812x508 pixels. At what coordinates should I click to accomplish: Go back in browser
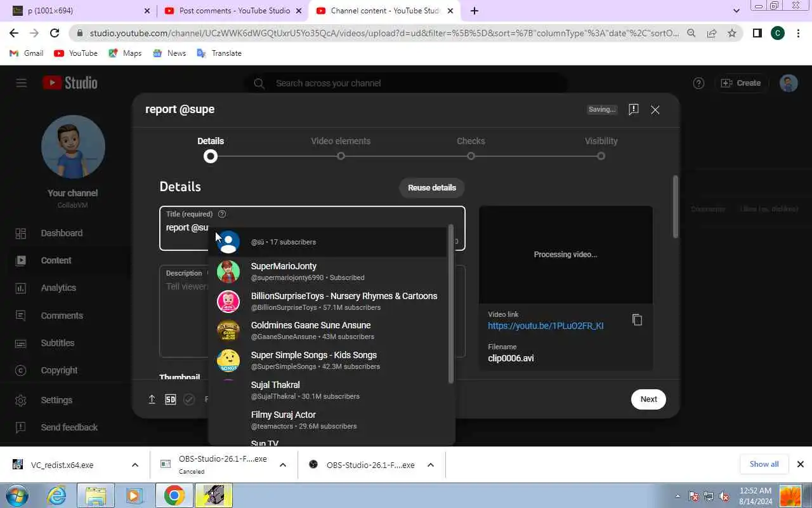click(x=14, y=33)
